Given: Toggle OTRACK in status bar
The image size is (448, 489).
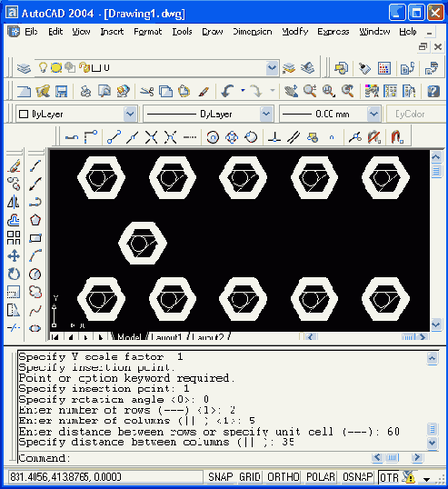Looking at the screenshot, I should tap(389, 477).
